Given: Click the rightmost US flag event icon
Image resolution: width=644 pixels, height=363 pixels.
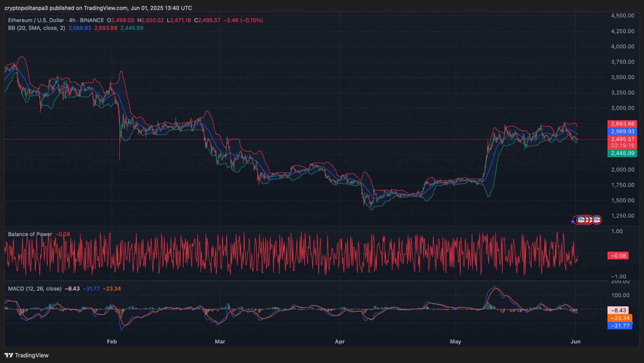Looking at the screenshot, I should click(x=597, y=220).
